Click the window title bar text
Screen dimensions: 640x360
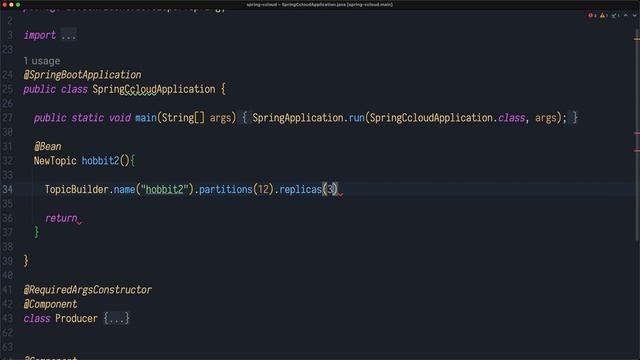click(320, 4)
